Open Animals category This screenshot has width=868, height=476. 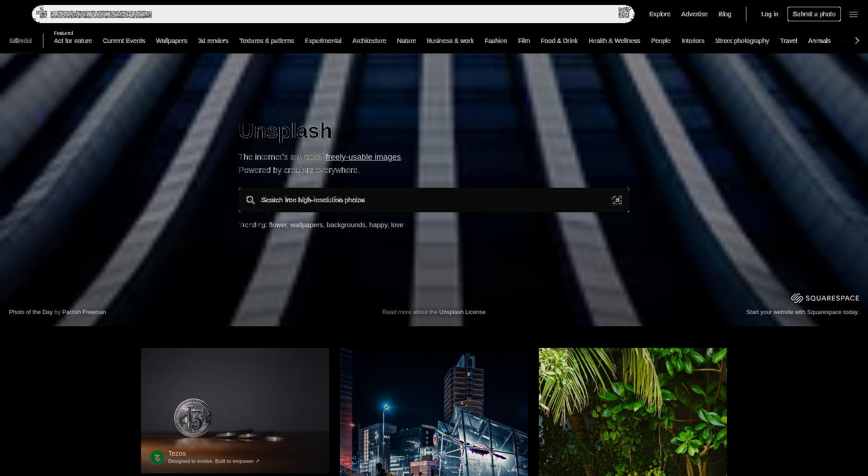(820, 41)
